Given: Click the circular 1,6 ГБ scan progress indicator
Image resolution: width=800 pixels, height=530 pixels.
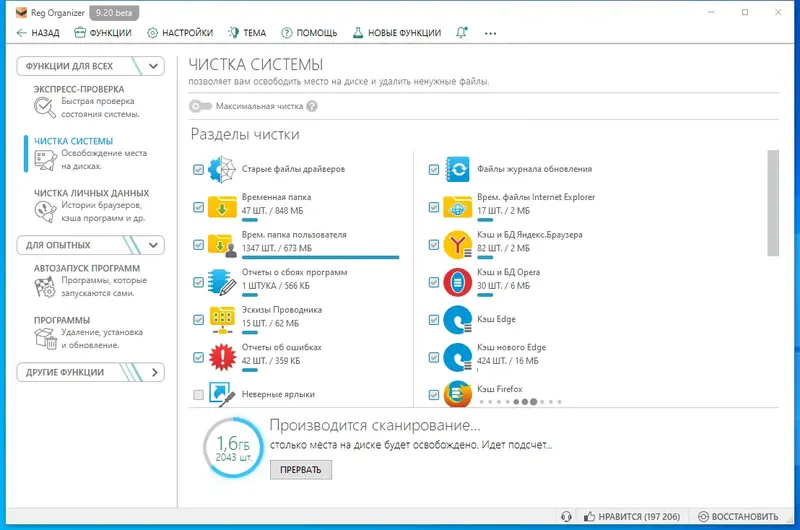Looking at the screenshot, I should pyautogui.click(x=233, y=447).
